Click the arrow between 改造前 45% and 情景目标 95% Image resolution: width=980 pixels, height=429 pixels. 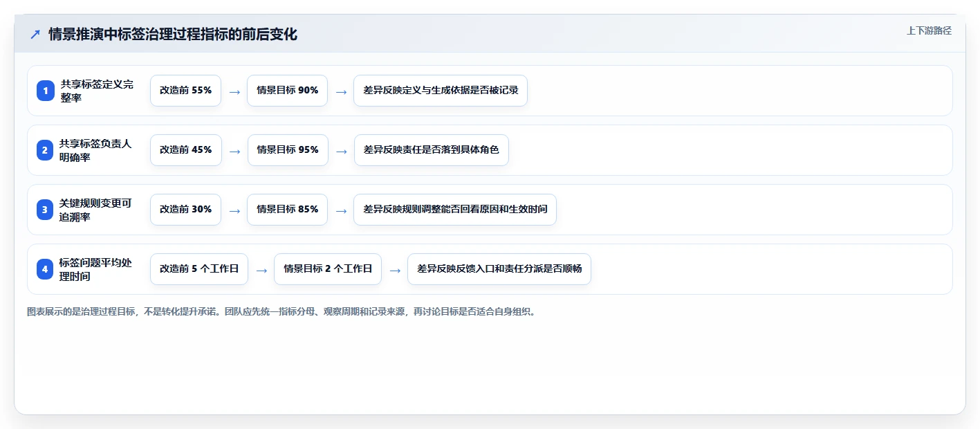click(x=234, y=151)
